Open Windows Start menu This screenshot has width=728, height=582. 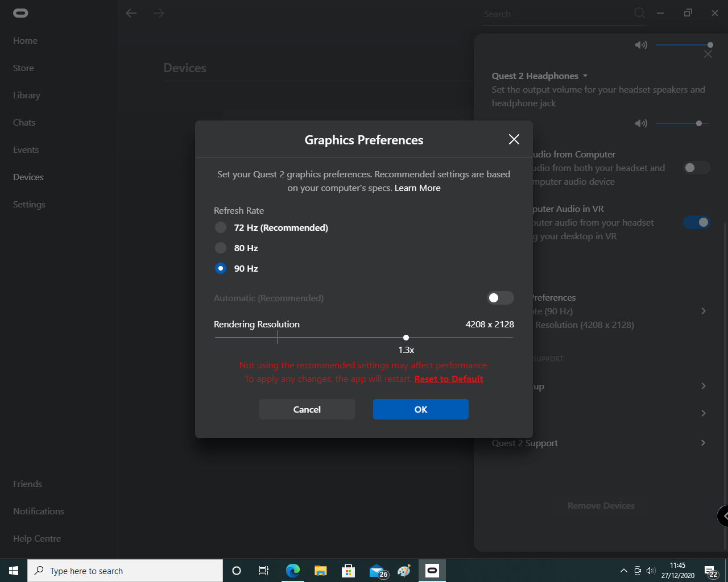click(14, 571)
